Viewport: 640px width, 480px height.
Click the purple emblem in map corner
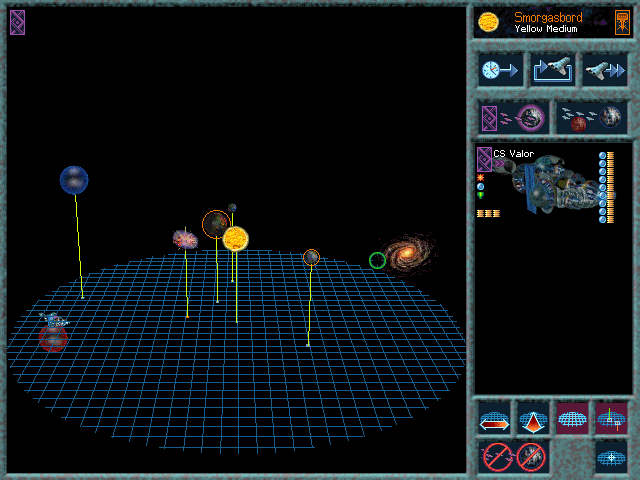coord(18,22)
